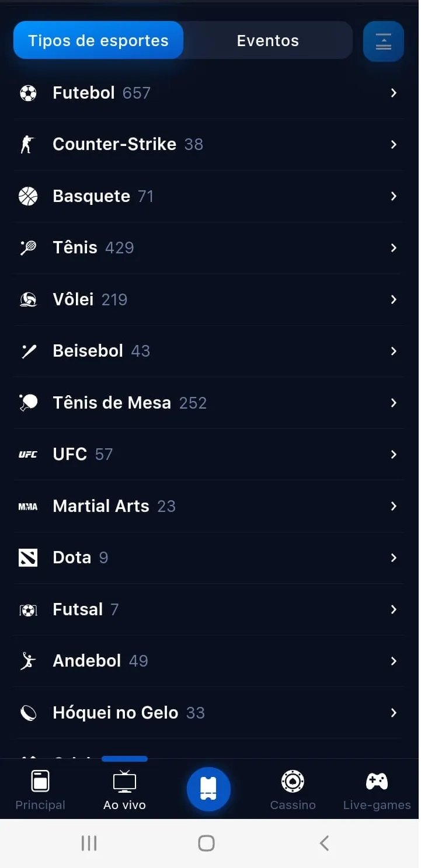The width and height of the screenshot is (421, 868).
Task: Expand the Vôlei row arrow
Action: [x=394, y=299]
